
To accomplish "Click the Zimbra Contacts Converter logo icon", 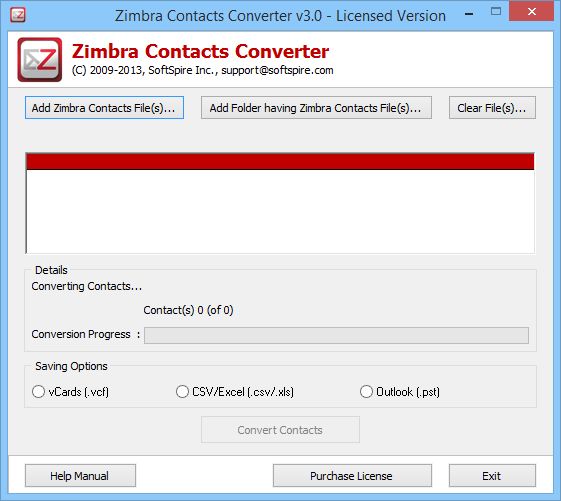I will [40, 59].
